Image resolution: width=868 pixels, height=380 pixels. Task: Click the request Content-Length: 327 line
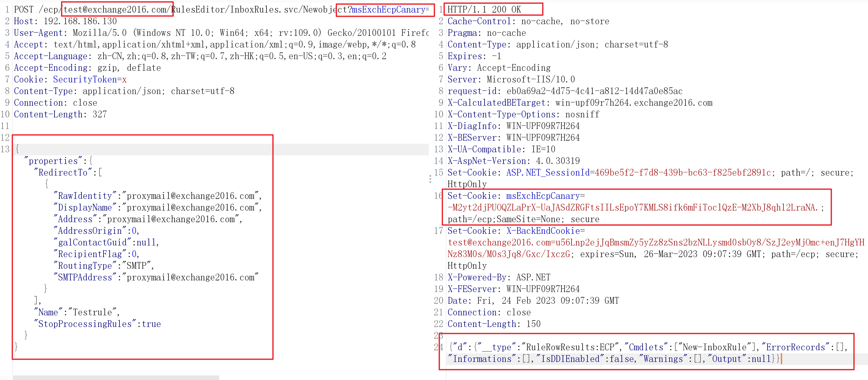tap(60, 114)
